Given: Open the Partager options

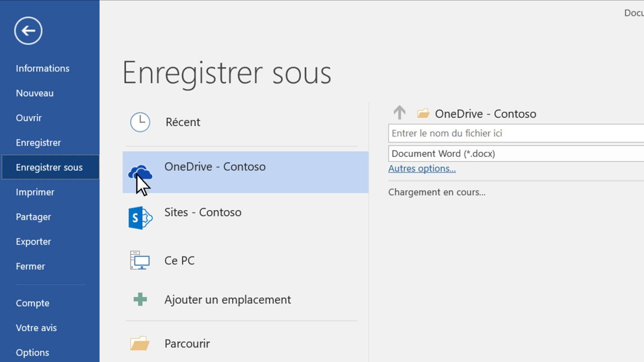Looking at the screenshot, I should 33,217.
